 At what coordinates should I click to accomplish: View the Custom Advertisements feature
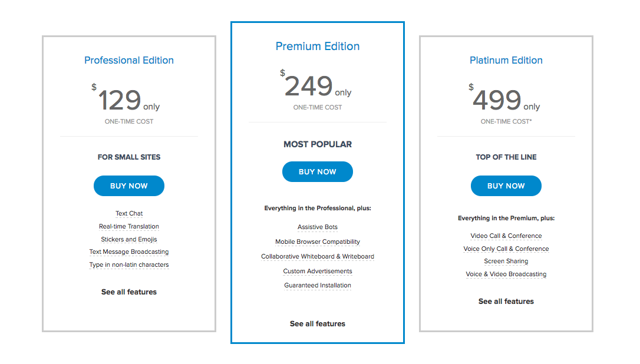(318, 271)
